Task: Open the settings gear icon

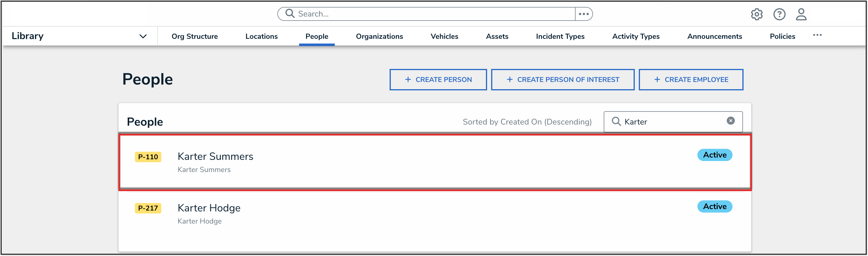Action: [x=757, y=14]
